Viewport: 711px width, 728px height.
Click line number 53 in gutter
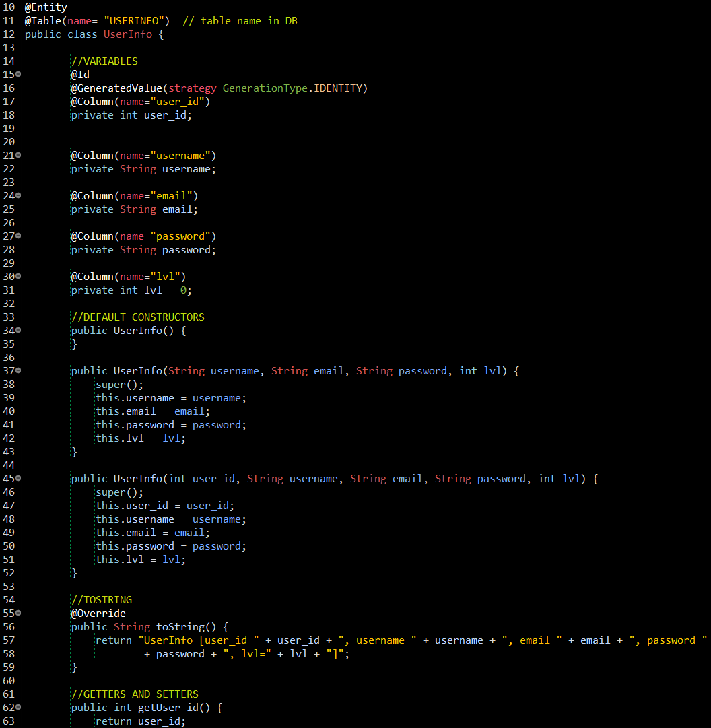coord(9,587)
